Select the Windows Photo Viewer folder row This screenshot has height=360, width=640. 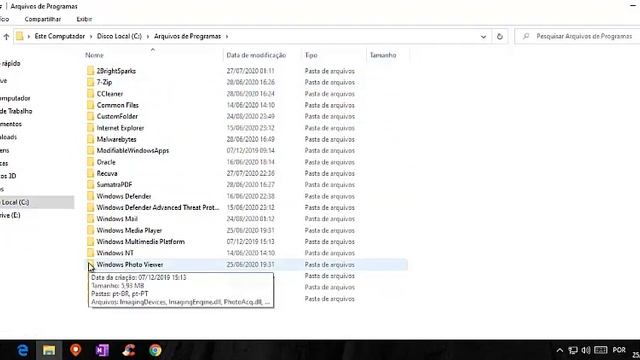pyautogui.click(x=246, y=264)
